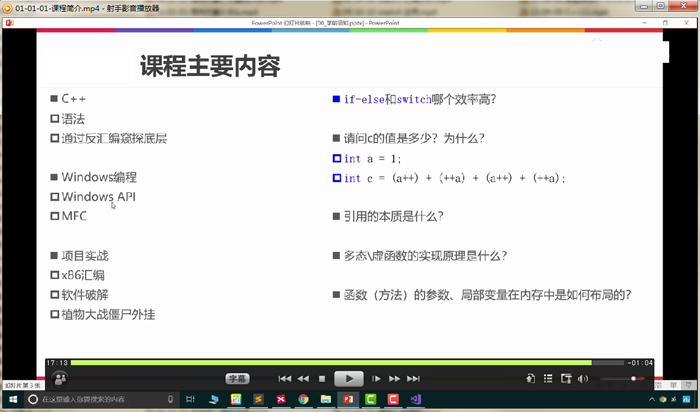The height and width of the screenshot is (412, 700).
Task: Rewind the video
Action: click(303, 379)
